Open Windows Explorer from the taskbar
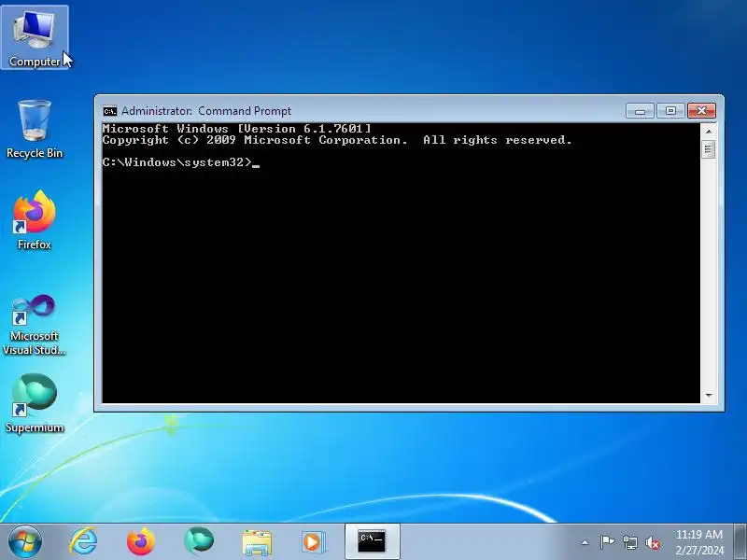 [257, 542]
